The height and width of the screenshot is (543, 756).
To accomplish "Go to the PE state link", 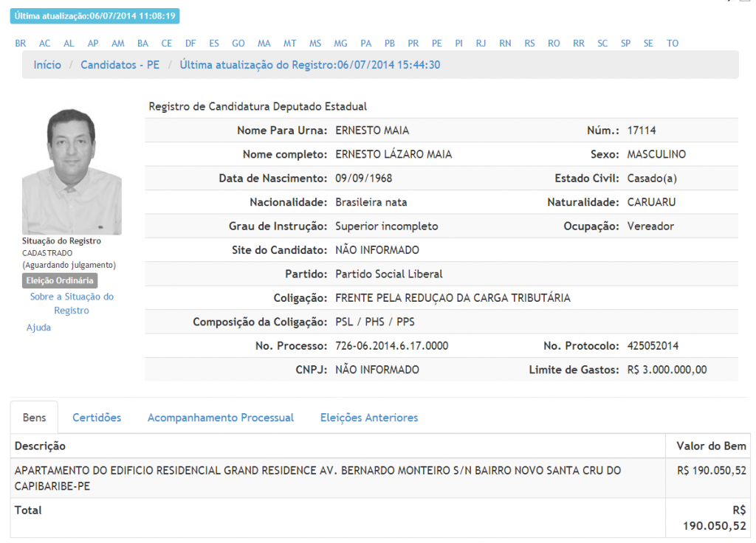I will click(437, 44).
